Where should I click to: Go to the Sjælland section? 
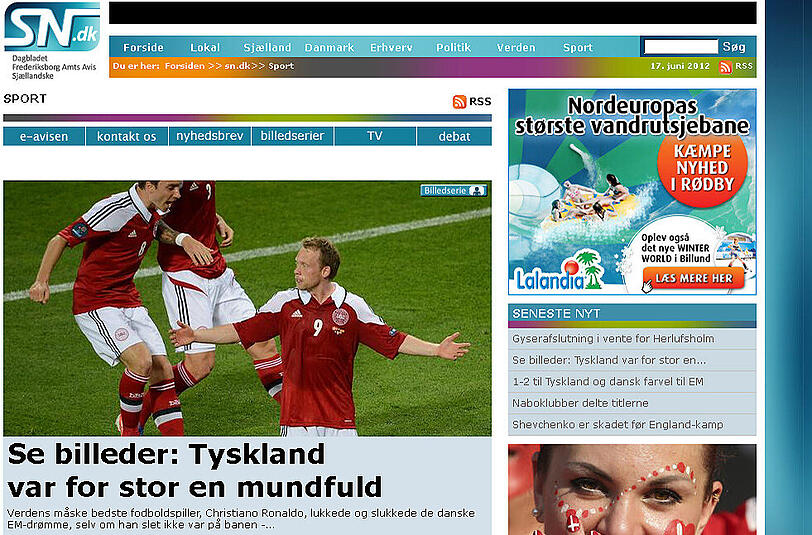tap(267, 48)
